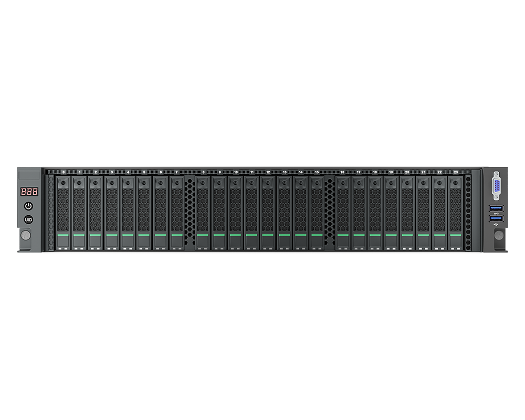Select drive bay 17
This screenshot has width=525, height=420.
[359, 213]
